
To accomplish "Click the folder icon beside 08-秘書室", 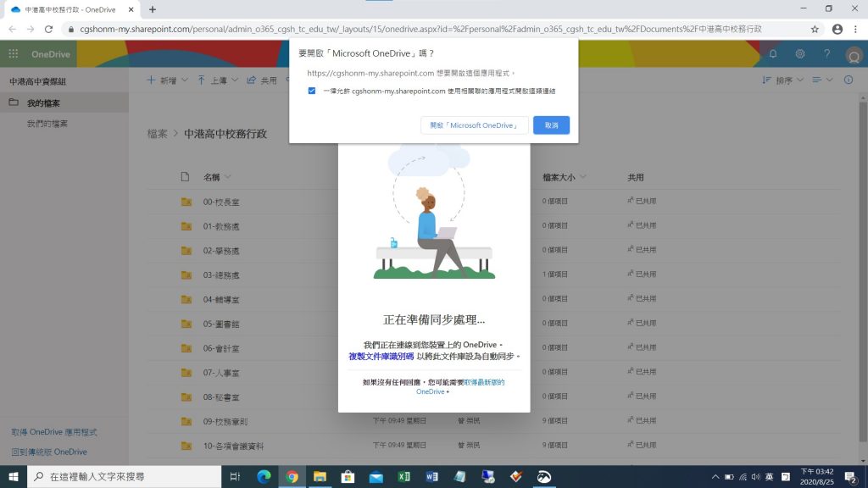I will (x=186, y=396).
